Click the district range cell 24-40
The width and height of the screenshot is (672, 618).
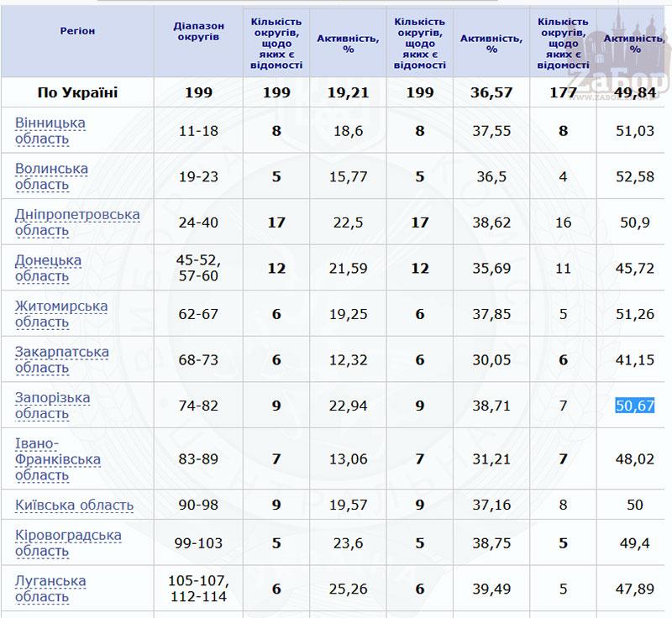click(198, 223)
